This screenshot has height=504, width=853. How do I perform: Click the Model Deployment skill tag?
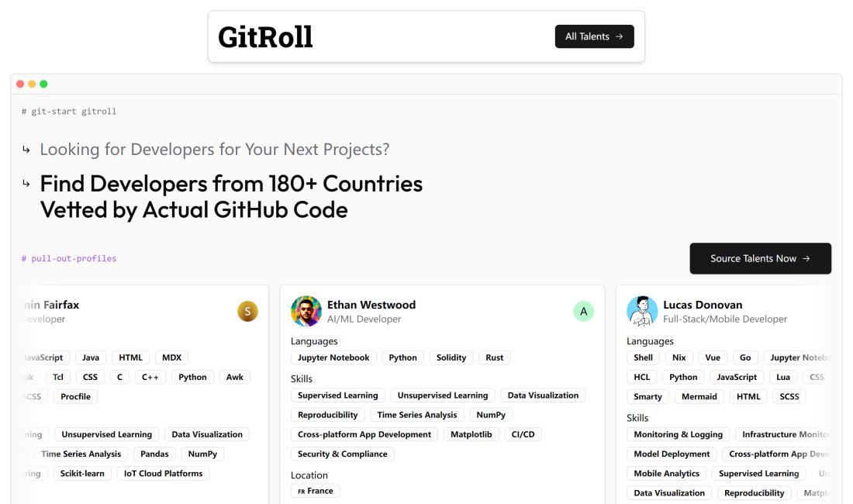click(672, 454)
